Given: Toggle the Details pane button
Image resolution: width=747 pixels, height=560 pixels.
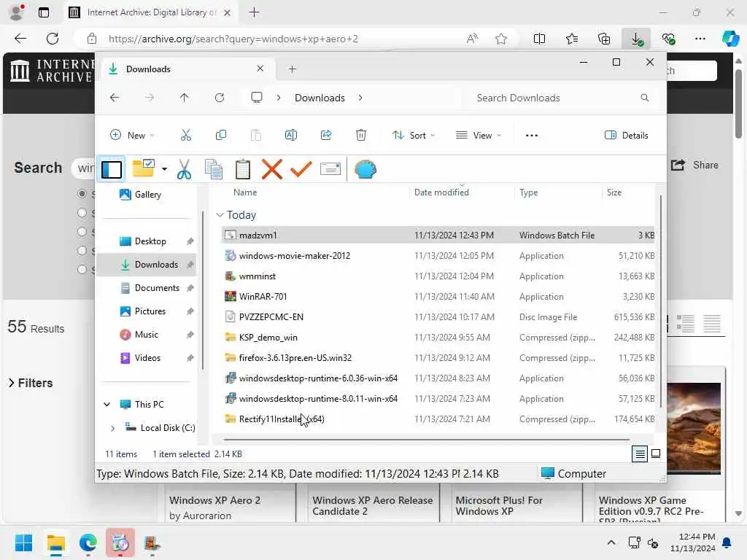Looking at the screenshot, I should click(x=626, y=135).
